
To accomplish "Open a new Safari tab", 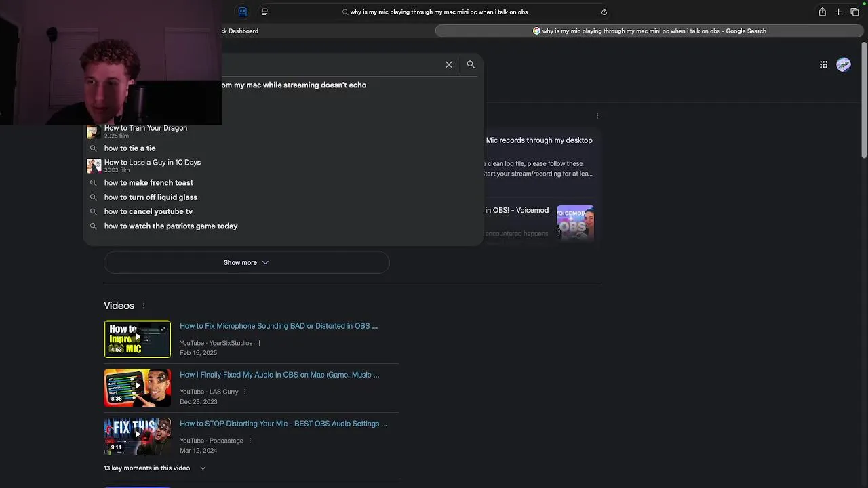I will point(838,12).
